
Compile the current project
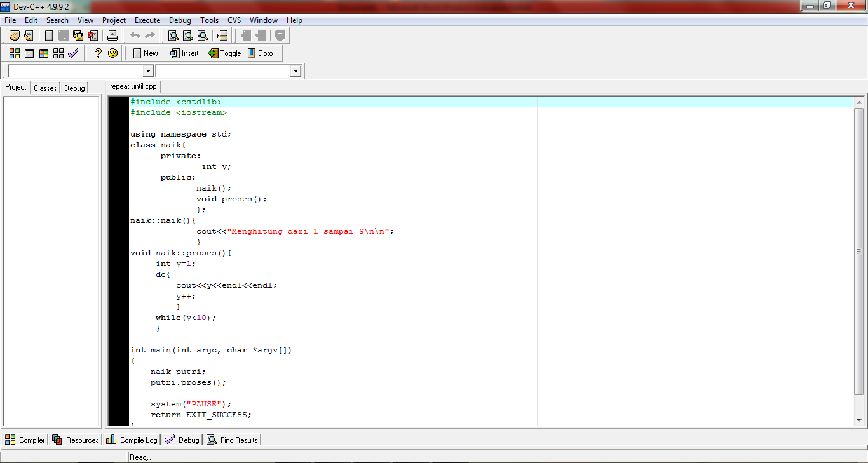click(14, 53)
